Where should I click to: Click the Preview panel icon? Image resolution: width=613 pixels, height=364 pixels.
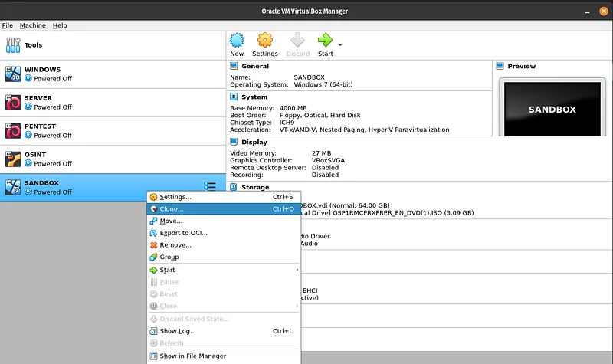coord(500,66)
